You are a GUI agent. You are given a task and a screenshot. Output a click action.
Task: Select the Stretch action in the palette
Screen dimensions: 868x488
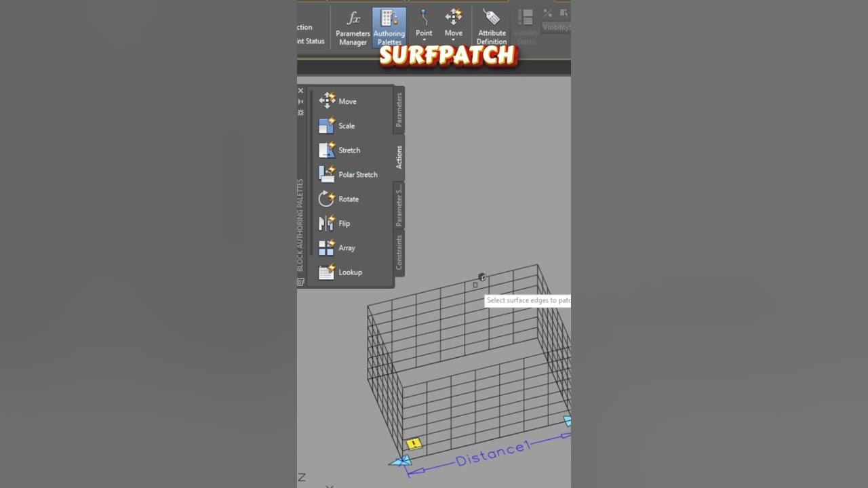coord(340,150)
